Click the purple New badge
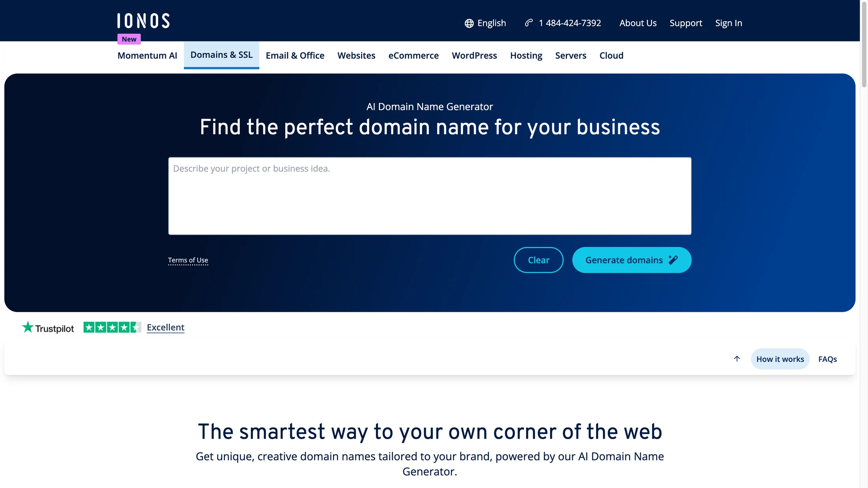868x488 pixels. [x=129, y=39]
